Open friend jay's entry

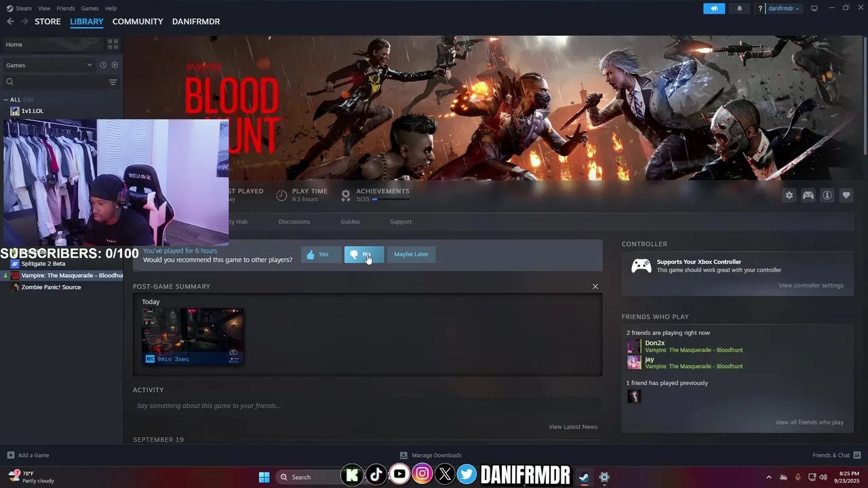685,363
